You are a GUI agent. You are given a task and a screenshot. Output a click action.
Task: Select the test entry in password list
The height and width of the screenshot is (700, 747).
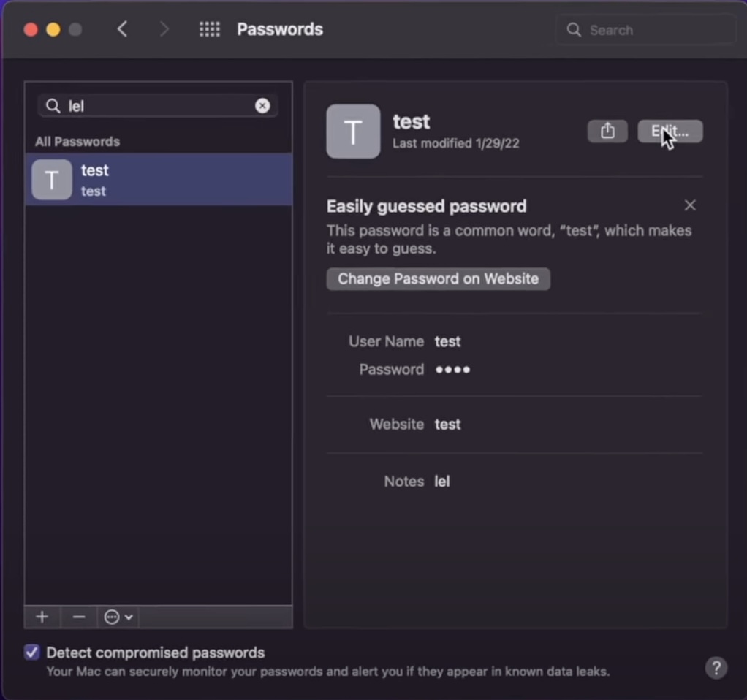(x=159, y=180)
